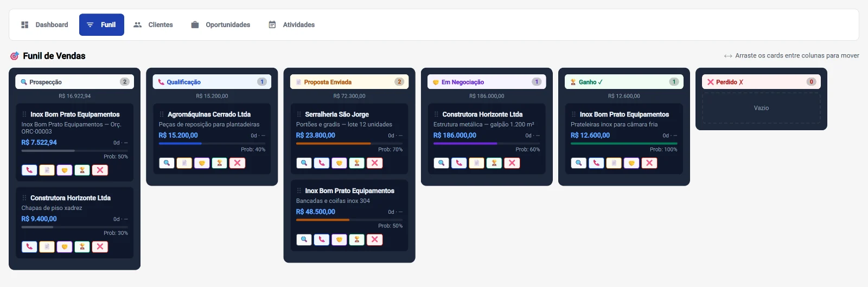Click document icon on Chapas de piso xadrez card
The height and width of the screenshot is (287, 868).
(47, 247)
